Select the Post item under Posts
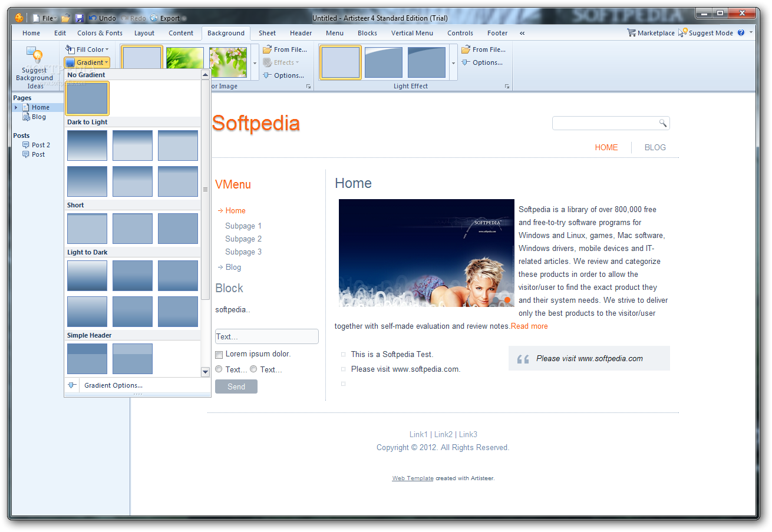This screenshot has width=772, height=532. (34, 154)
